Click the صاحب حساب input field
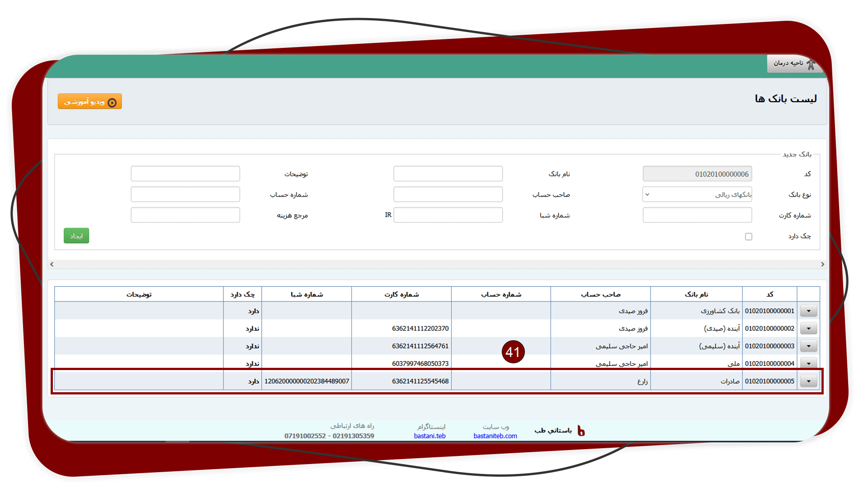This screenshot has height=488, width=868. pos(448,195)
